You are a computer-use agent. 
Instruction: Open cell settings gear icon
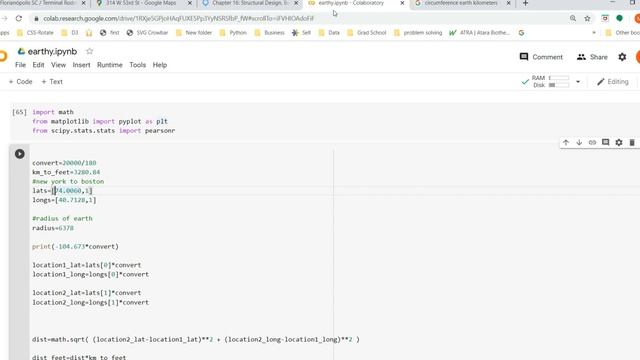[x=619, y=142]
